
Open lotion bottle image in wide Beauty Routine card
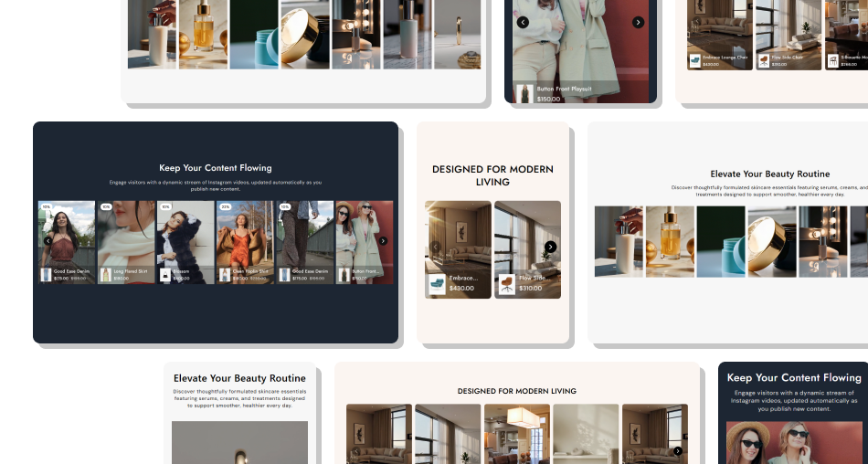(x=619, y=241)
